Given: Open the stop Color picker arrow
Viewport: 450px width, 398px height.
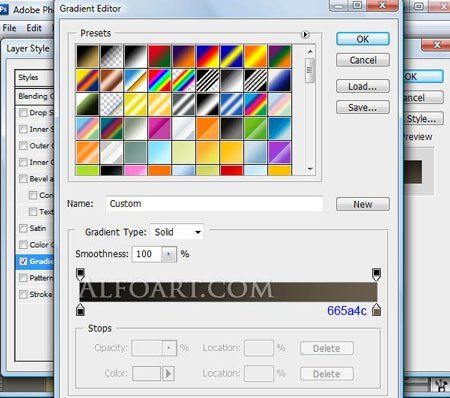Looking at the screenshot, I should (168, 374).
